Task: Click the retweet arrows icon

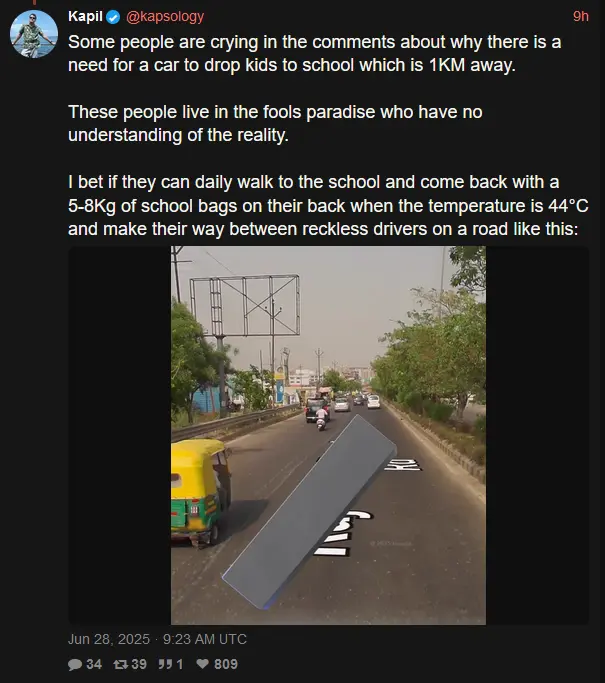Action: pyautogui.click(x=121, y=664)
